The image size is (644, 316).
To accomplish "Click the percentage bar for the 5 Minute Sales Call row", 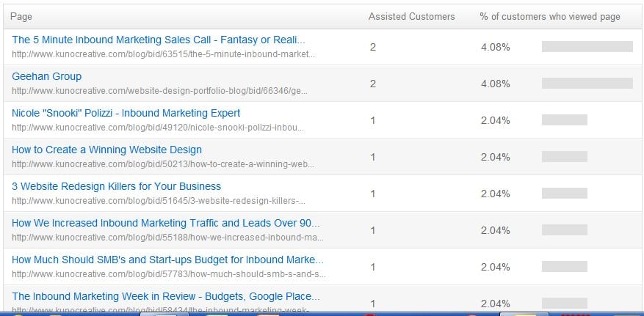I will pyautogui.click(x=587, y=47).
